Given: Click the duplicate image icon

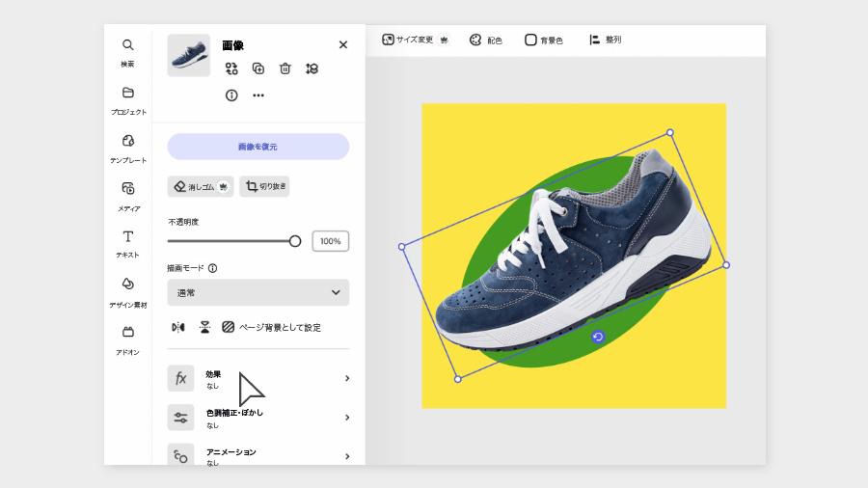Looking at the screenshot, I should pyautogui.click(x=258, y=68).
